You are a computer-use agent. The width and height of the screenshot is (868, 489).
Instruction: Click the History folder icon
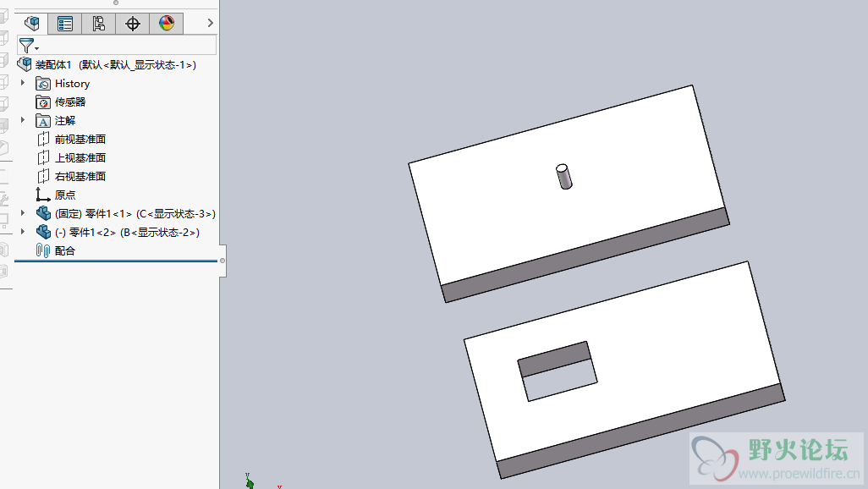43,84
